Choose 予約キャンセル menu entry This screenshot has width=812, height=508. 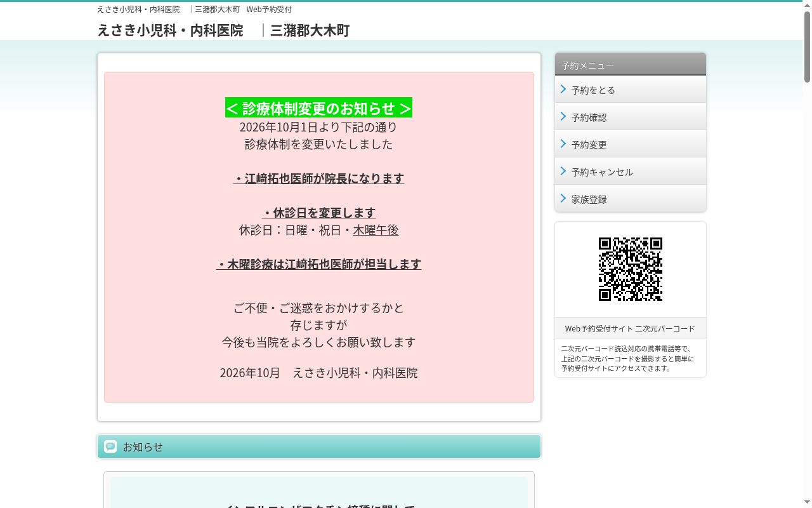631,171
